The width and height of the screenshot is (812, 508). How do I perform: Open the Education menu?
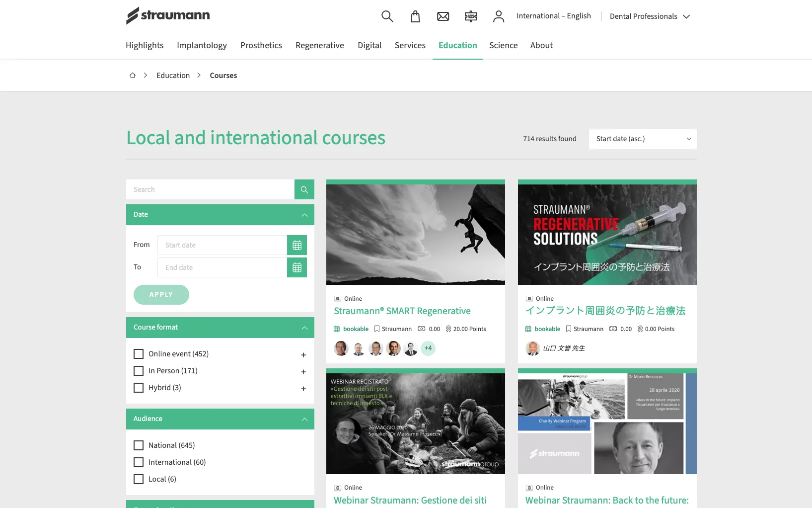tap(458, 45)
